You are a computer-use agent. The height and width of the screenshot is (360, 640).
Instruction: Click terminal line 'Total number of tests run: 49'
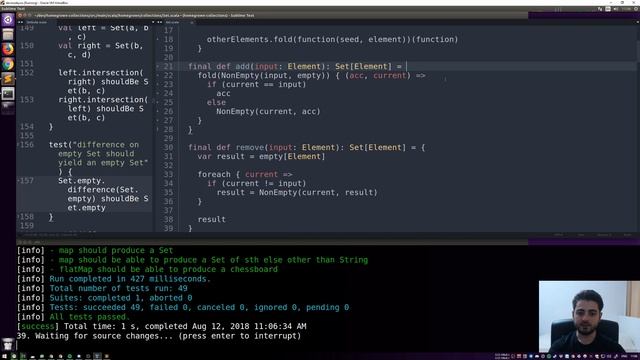[118, 288]
